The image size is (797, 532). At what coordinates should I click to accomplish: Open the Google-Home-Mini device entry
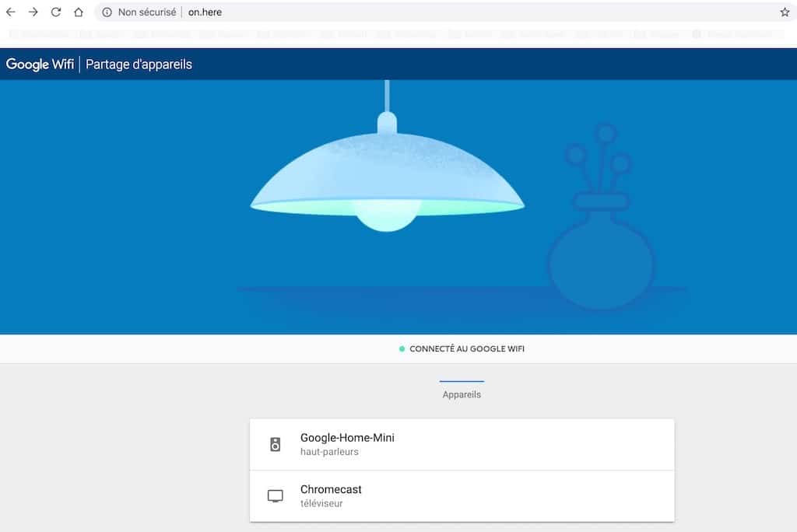coord(462,445)
